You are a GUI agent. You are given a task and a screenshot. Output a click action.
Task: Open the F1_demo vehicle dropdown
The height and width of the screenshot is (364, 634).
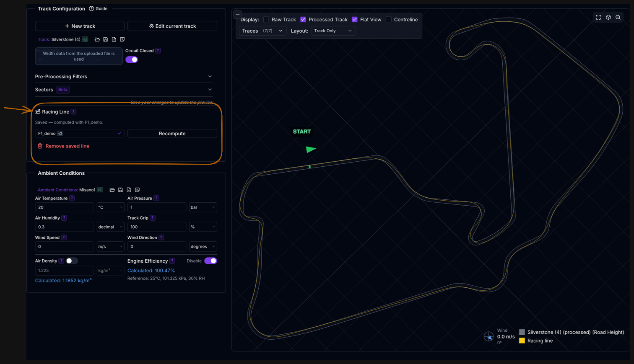(x=80, y=134)
